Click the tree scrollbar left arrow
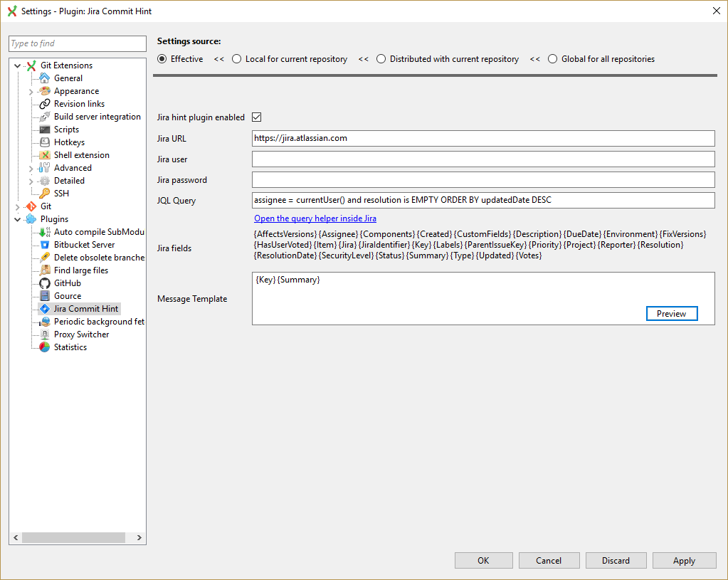The width and height of the screenshot is (728, 580). click(16, 537)
